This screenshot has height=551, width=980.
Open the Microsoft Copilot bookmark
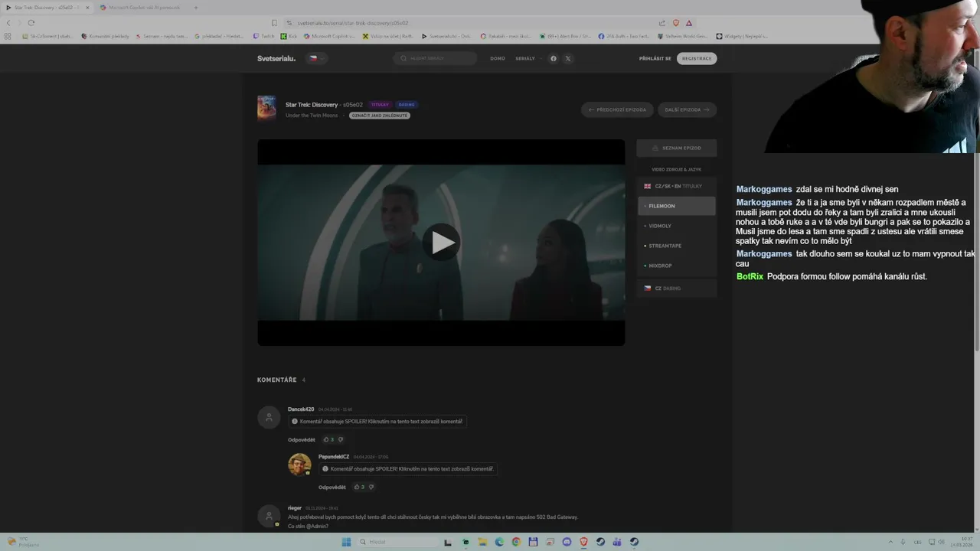[x=330, y=36]
